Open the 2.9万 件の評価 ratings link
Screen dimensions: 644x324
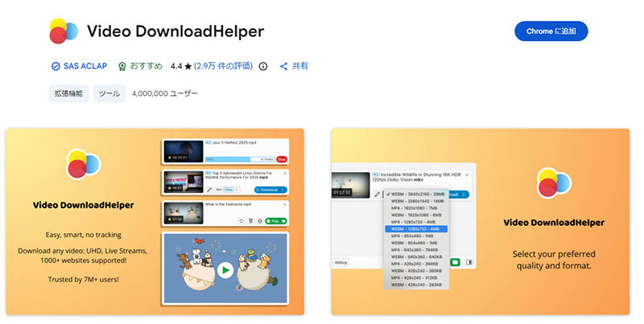coord(223,66)
